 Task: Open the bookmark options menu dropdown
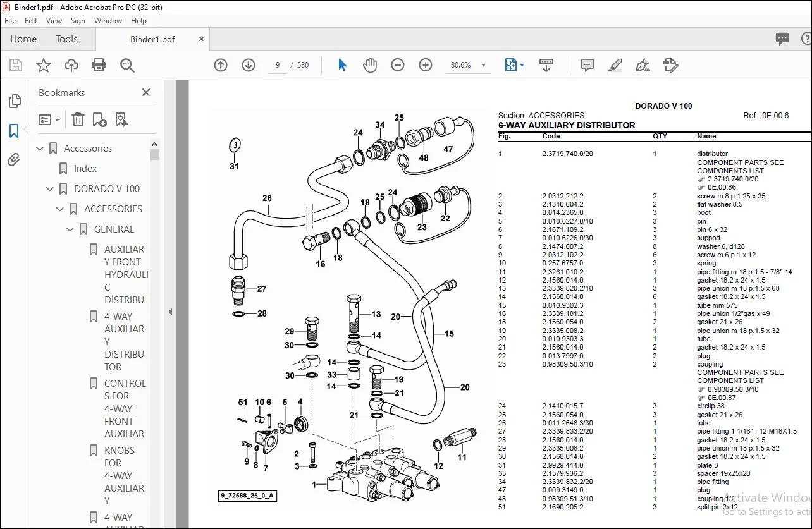pyautogui.click(x=49, y=119)
